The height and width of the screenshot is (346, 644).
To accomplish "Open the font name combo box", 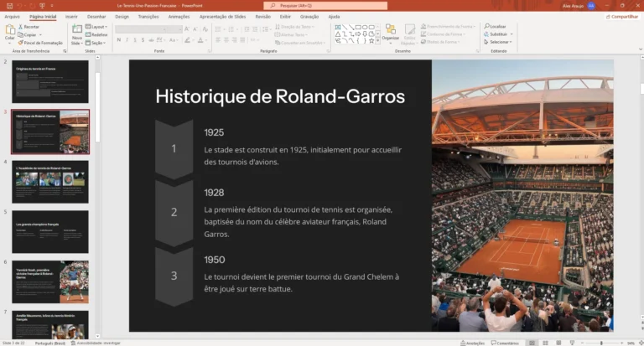I will [142, 29].
